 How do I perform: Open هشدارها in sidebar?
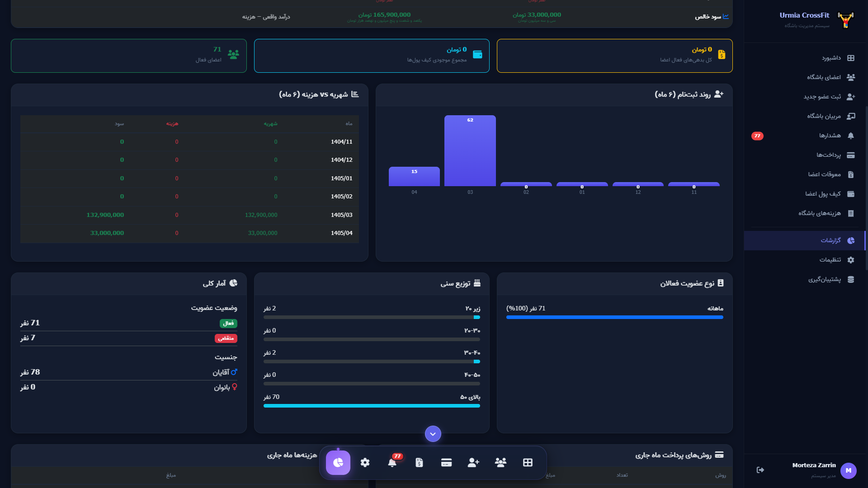click(805, 136)
